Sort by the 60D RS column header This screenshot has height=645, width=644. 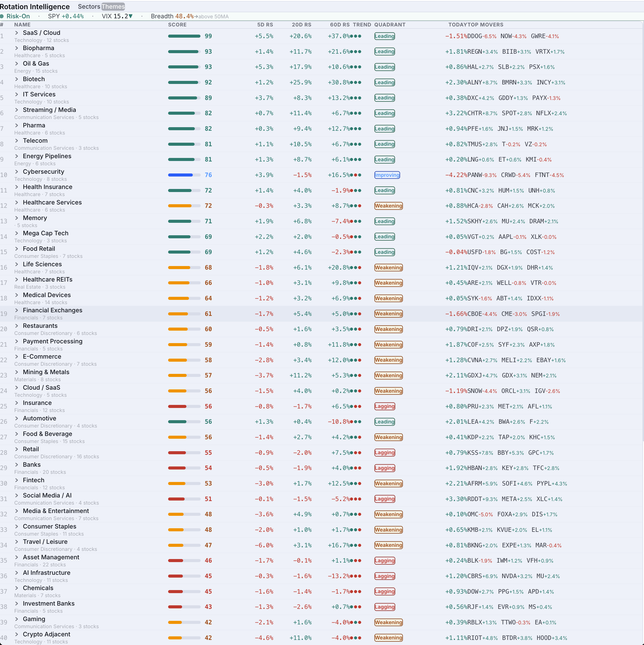[x=340, y=25]
